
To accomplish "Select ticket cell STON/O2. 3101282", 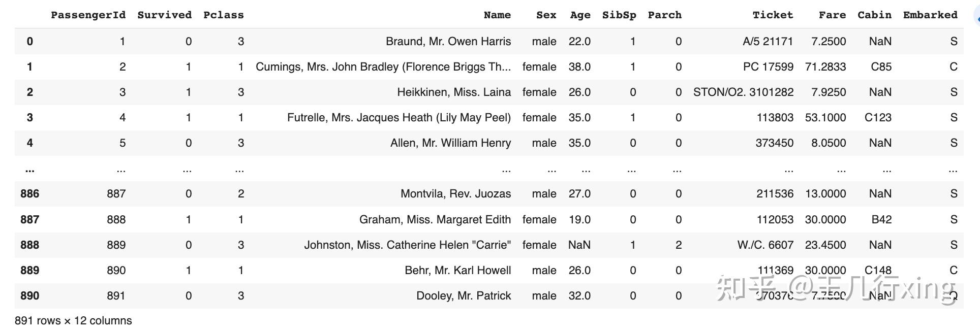I will 743,92.
